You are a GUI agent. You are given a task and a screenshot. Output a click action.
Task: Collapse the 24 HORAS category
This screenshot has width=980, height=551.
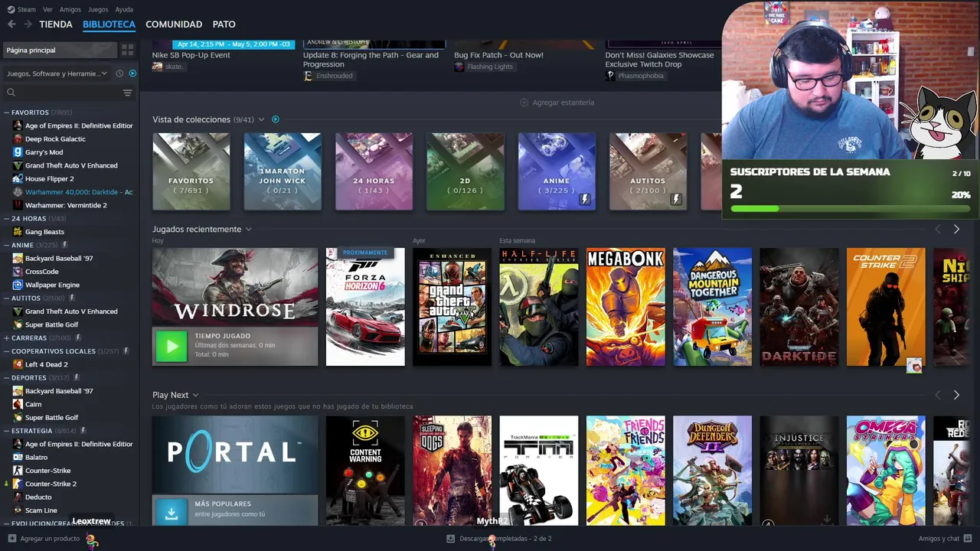pos(7,219)
